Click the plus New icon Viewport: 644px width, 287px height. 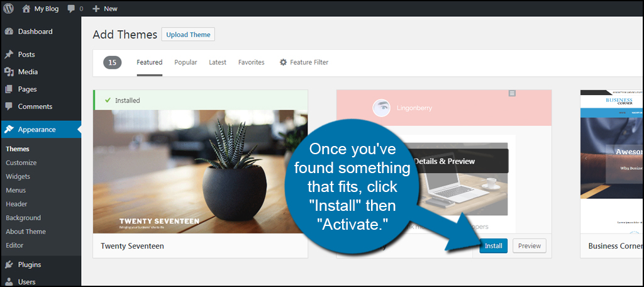96,9
